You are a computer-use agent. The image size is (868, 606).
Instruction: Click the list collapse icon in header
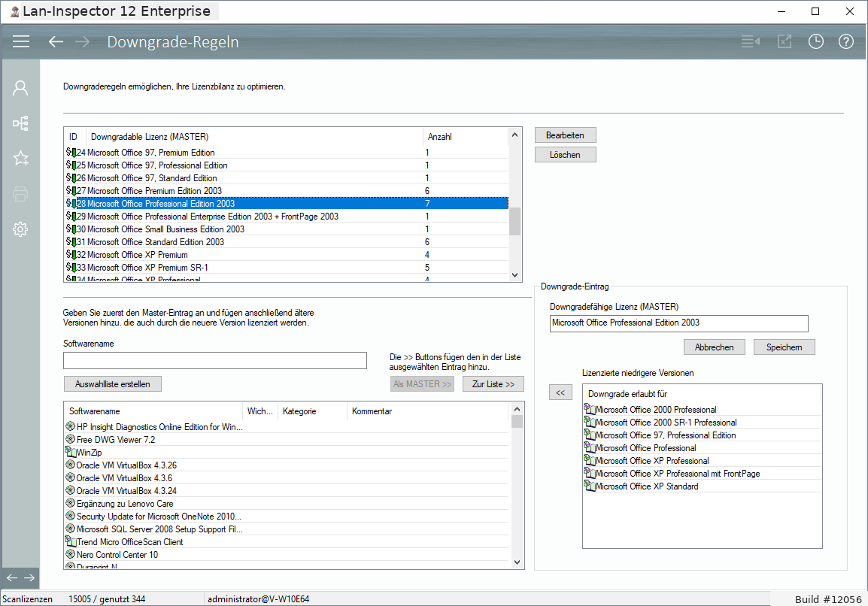point(751,41)
